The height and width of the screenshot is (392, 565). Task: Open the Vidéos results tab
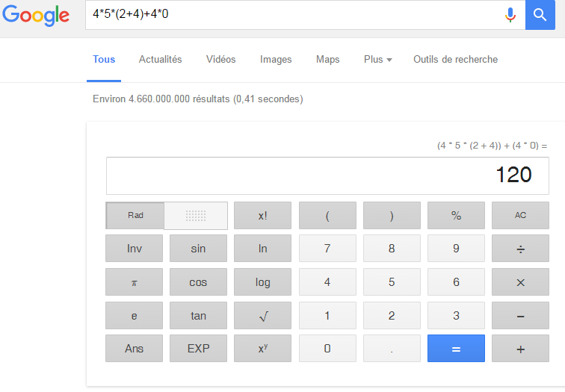[x=220, y=60]
